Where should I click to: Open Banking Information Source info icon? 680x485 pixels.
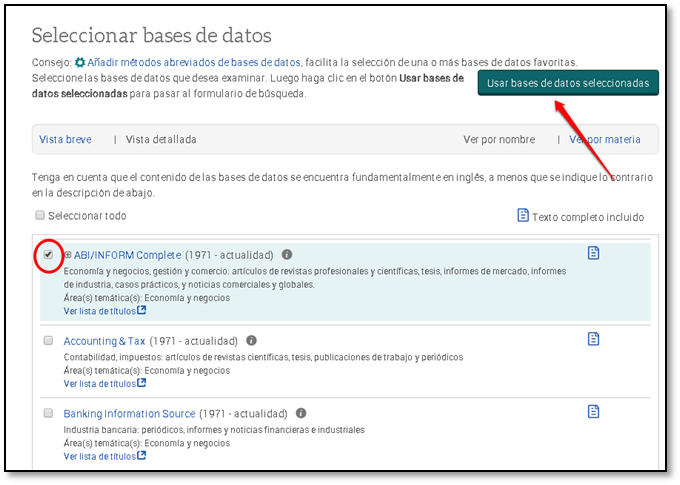pyautogui.click(x=301, y=413)
